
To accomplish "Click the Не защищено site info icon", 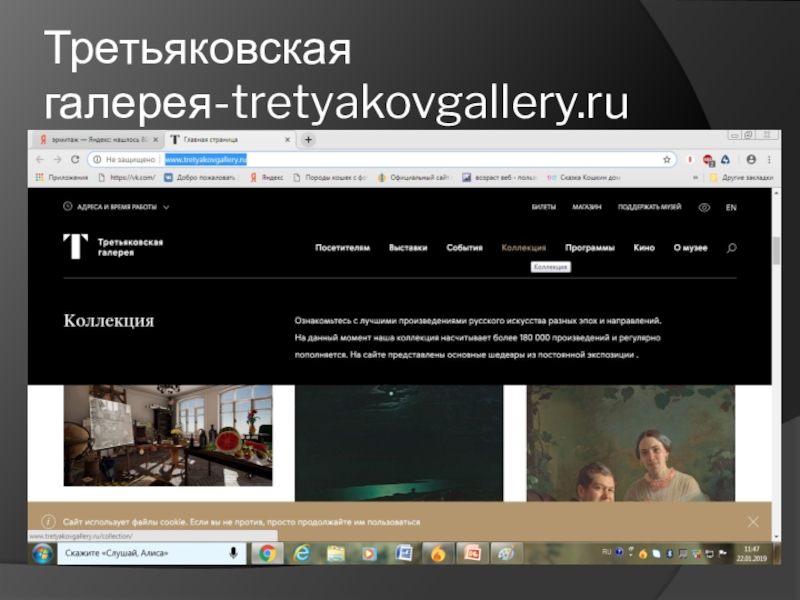I will tap(97, 160).
